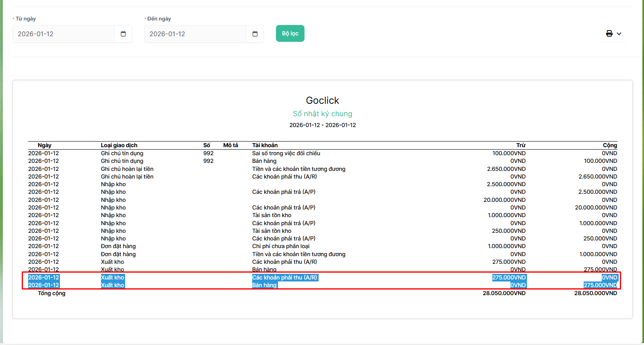Select the Tài khoản column header

(265, 145)
